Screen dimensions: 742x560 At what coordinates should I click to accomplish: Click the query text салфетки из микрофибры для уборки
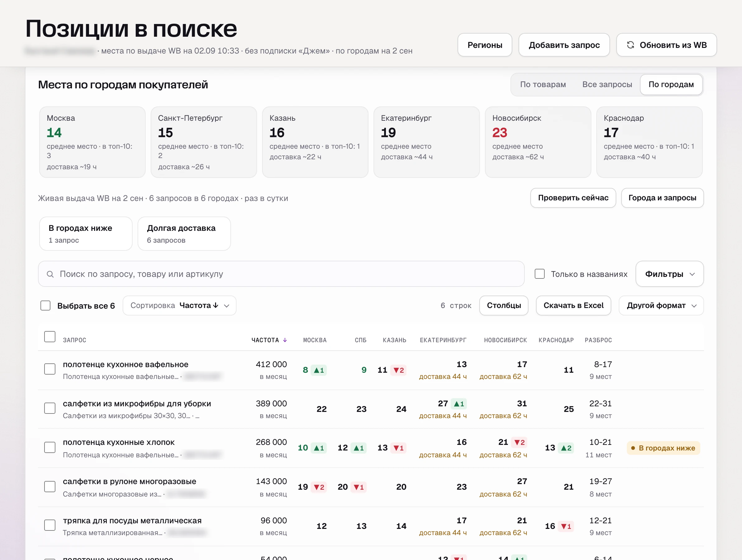click(x=137, y=404)
